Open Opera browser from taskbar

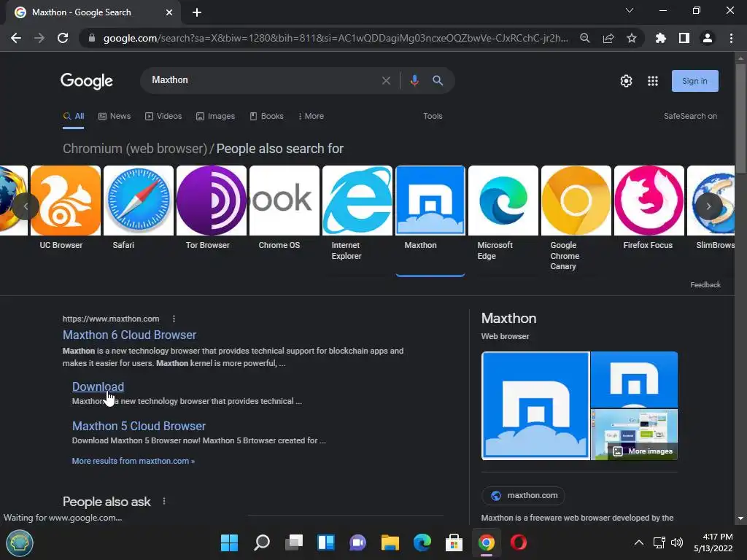519,542
